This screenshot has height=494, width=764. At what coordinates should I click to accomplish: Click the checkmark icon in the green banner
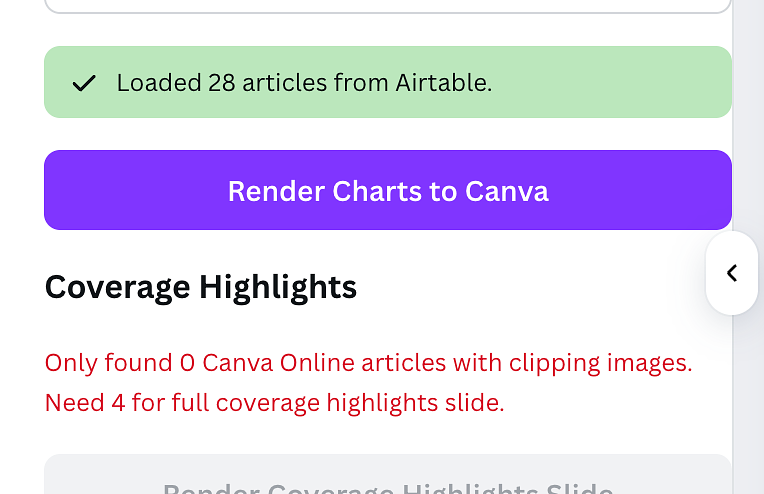84,83
